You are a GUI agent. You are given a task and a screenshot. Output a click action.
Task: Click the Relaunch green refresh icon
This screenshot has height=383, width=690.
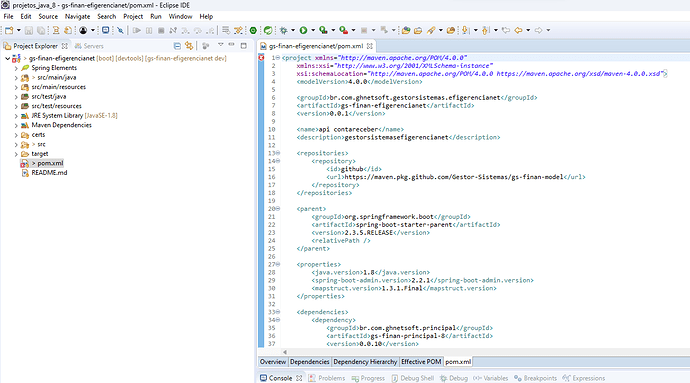coord(268,30)
